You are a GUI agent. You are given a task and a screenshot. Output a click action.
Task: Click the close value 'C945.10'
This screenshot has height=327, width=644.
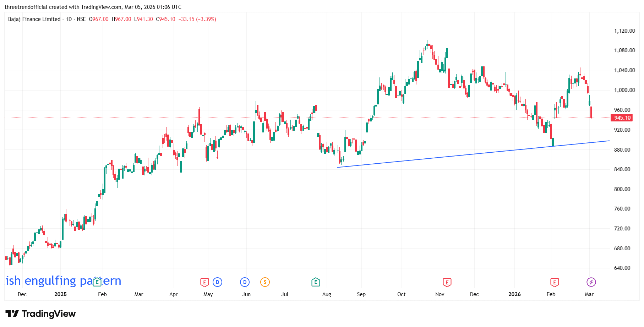coord(166,19)
